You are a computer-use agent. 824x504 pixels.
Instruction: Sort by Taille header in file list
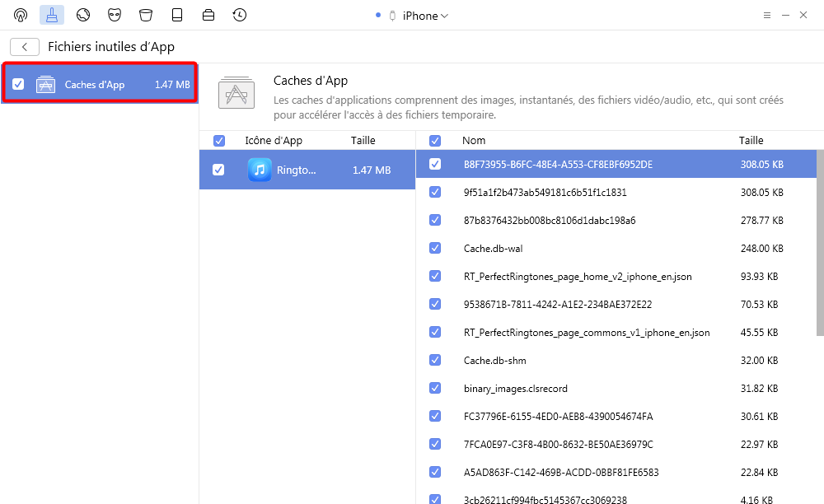click(751, 141)
